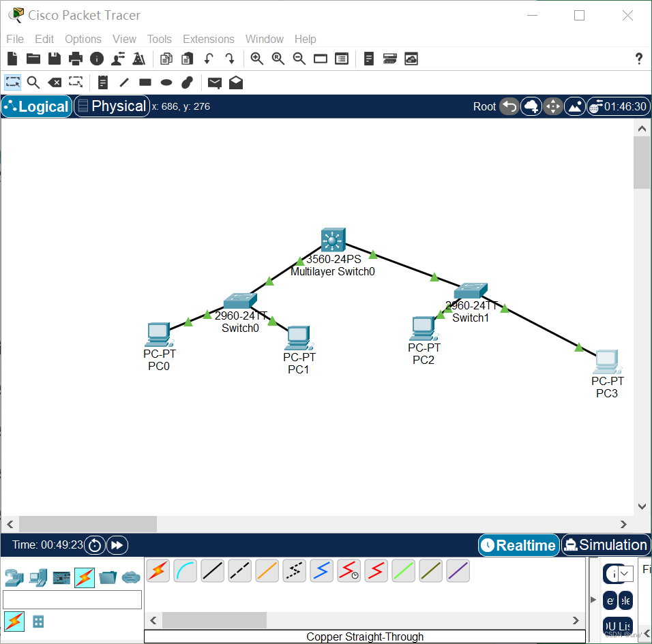This screenshot has height=644, width=652.
Task: Click the PC3 device
Action: (x=607, y=362)
